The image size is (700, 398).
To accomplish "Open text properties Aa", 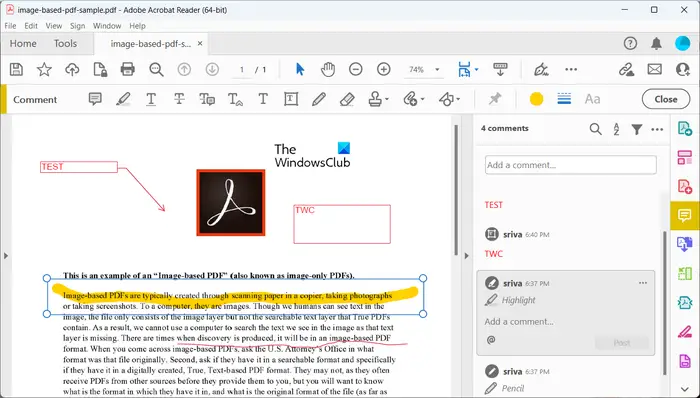I will tap(592, 99).
